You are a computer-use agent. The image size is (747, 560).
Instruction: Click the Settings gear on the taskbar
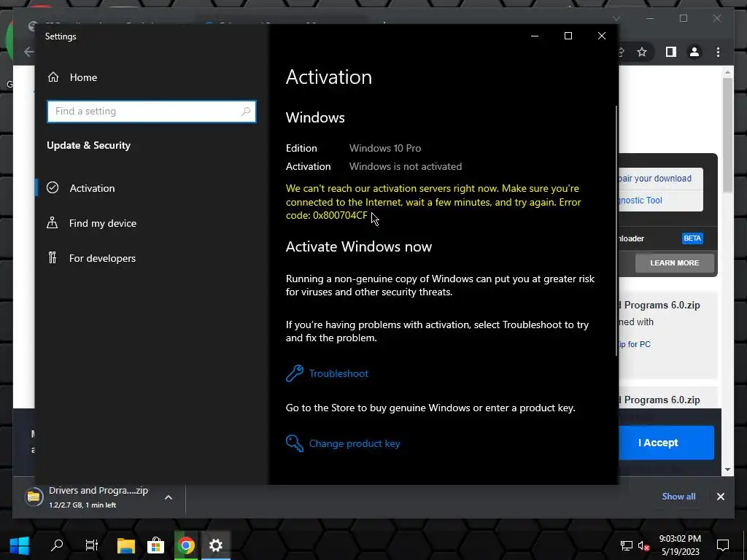tap(216, 545)
